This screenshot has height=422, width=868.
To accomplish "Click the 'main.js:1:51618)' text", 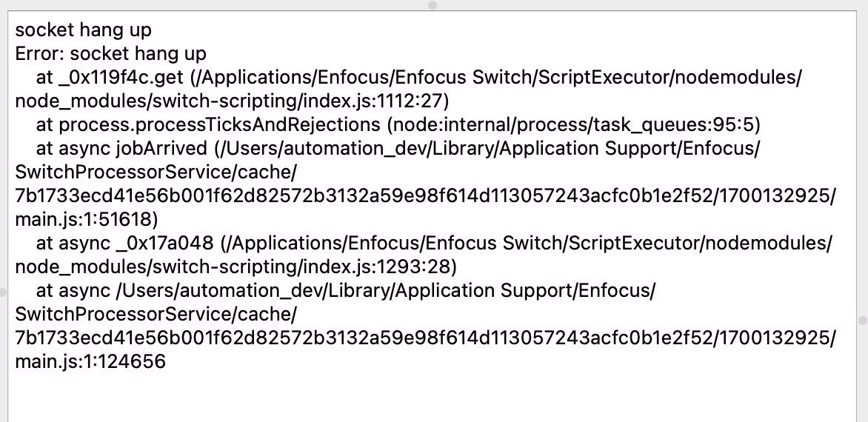I will (86, 220).
